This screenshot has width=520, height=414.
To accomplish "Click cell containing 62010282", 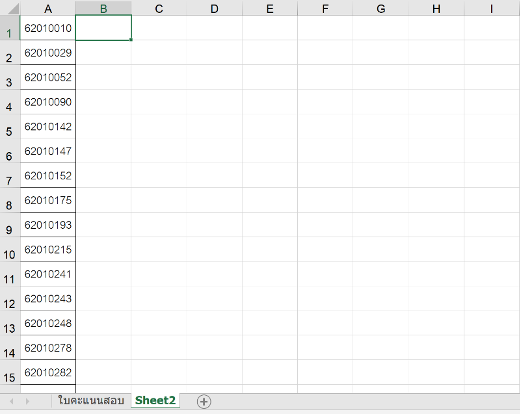I will pos(48,372).
